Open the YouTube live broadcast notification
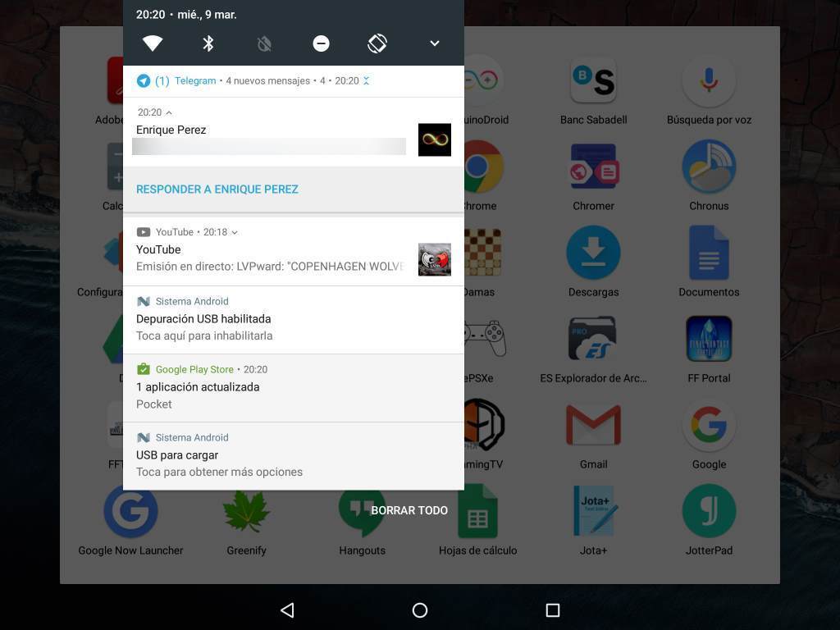Viewport: 840px width, 630px height. pos(294,252)
